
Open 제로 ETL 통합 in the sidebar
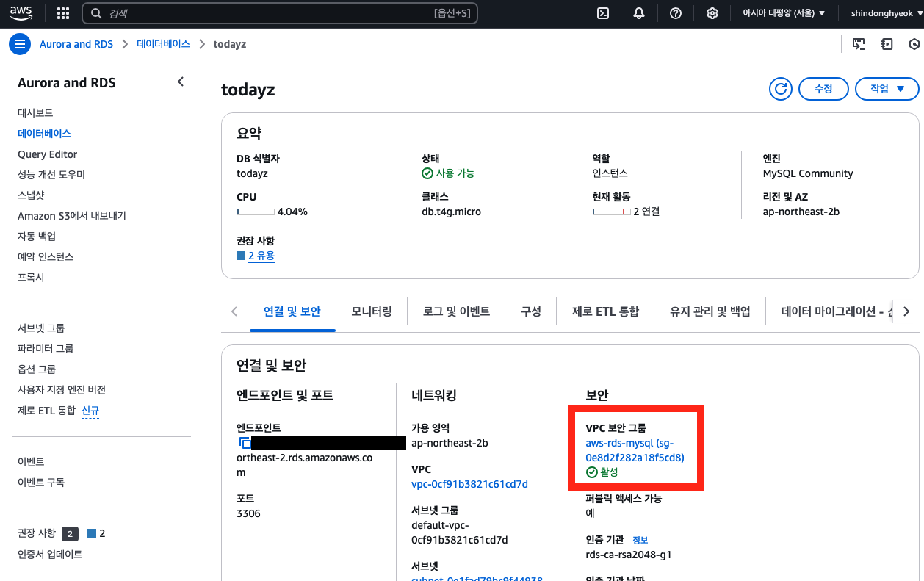point(46,410)
